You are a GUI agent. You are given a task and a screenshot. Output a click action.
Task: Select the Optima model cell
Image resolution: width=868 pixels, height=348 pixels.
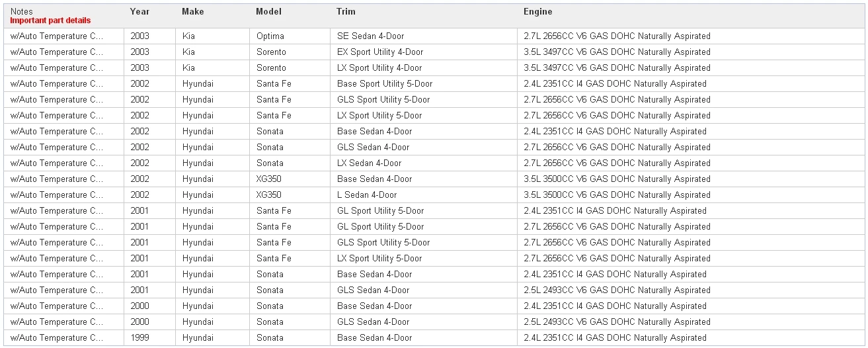pyautogui.click(x=270, y=36)
